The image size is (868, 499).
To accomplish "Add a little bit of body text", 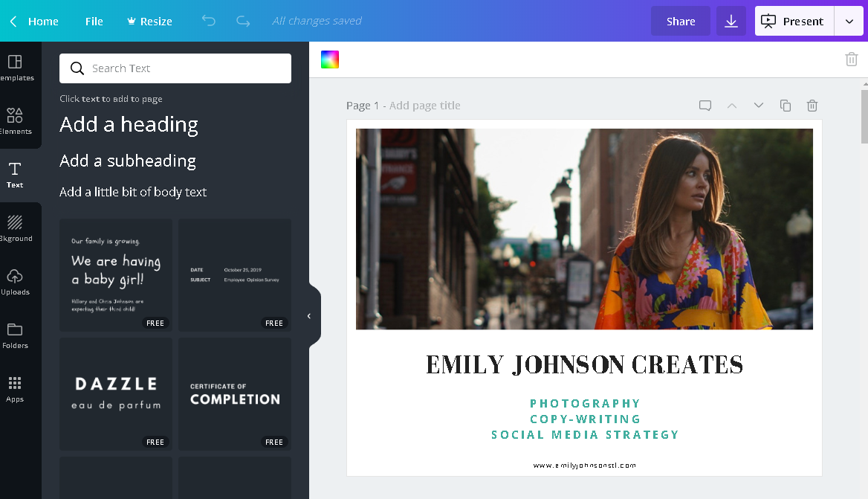I will [133, 192].
